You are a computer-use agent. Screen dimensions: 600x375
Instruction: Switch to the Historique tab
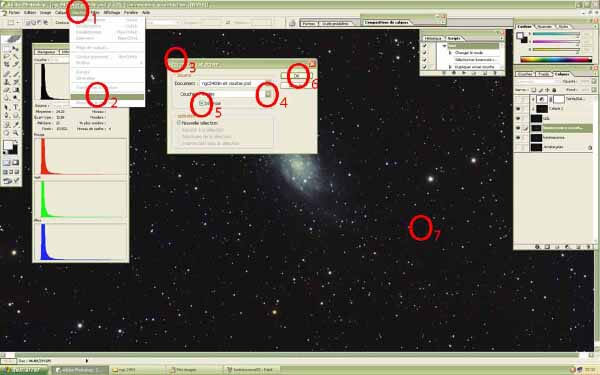point(433,39)
